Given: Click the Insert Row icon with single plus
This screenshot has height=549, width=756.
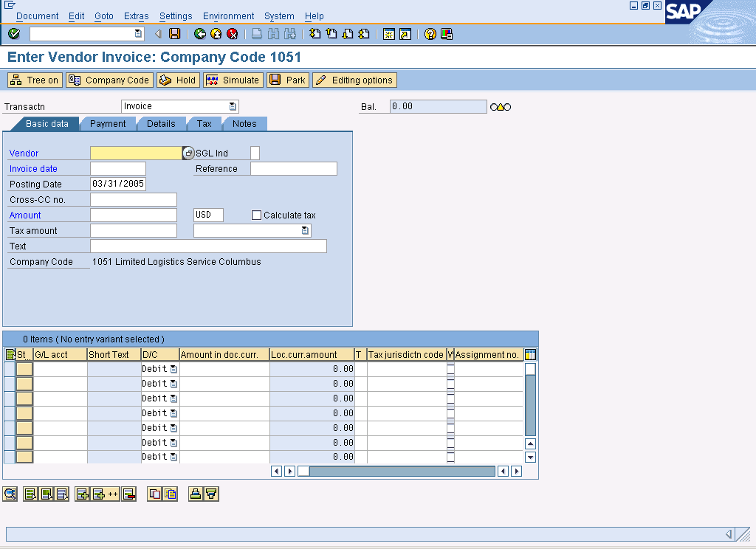Looking at the screenshot, I should 82,494.
